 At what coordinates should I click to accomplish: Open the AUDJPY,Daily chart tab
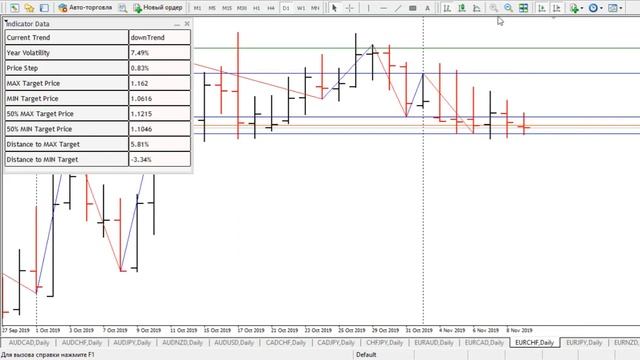[132, 342]
